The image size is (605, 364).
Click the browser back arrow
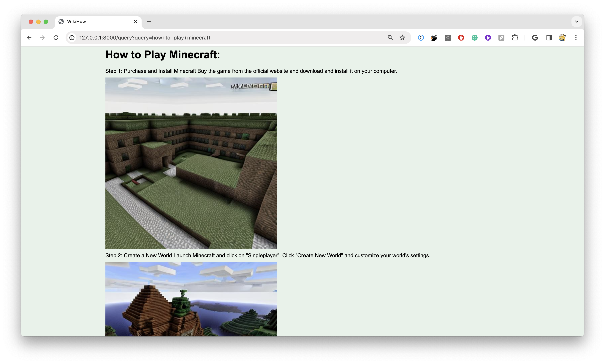[x=29, y=37]
